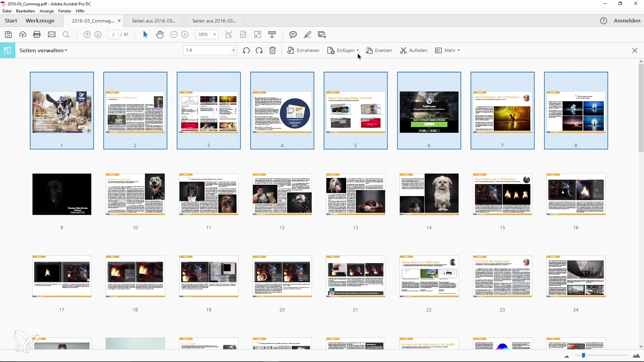Send the file by email with the envelope icon
Image resolution: width=644 pixels, height=362 pixels.
(x=52, y=35)
